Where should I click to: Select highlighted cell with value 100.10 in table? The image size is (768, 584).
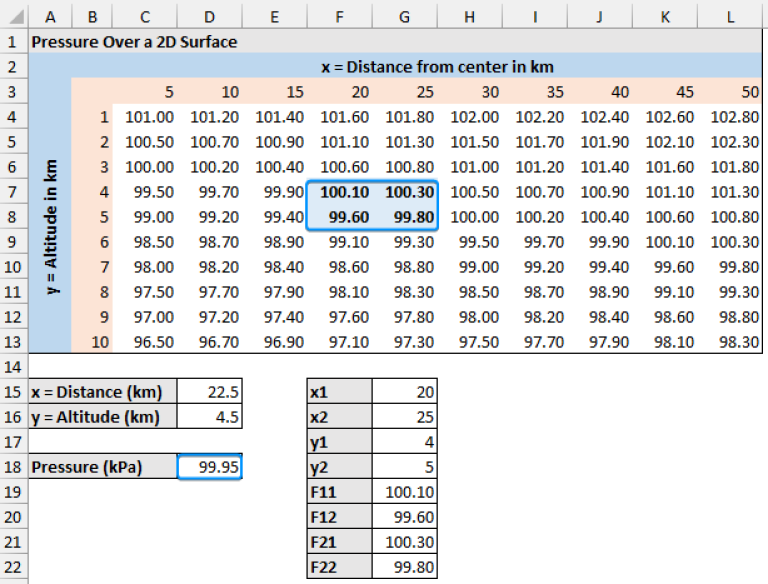pyautogui.click(x=339, y=191)
